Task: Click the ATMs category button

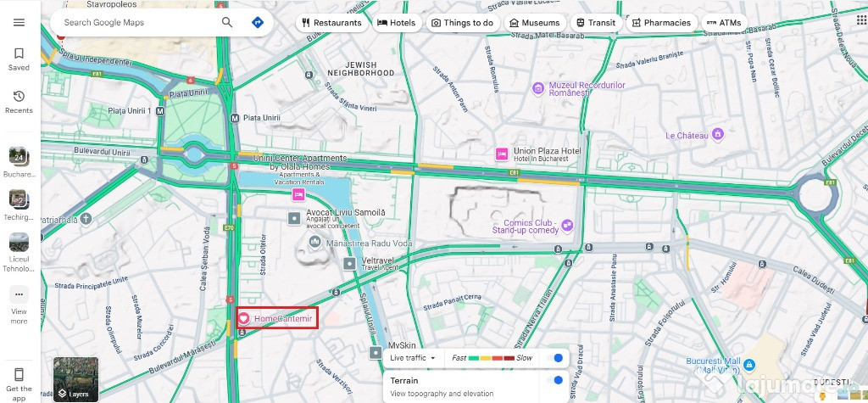Action: [724, 23]
